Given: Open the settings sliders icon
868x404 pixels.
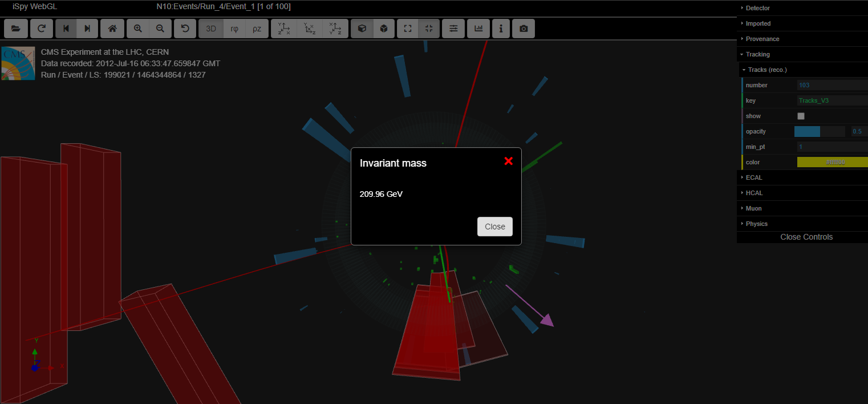Looking at the screenshot, I should [x=453, y=29].
